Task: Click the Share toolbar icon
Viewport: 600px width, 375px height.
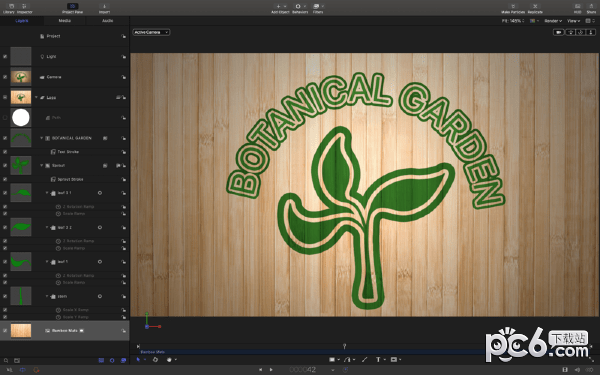Action: (x=591, y=8)
